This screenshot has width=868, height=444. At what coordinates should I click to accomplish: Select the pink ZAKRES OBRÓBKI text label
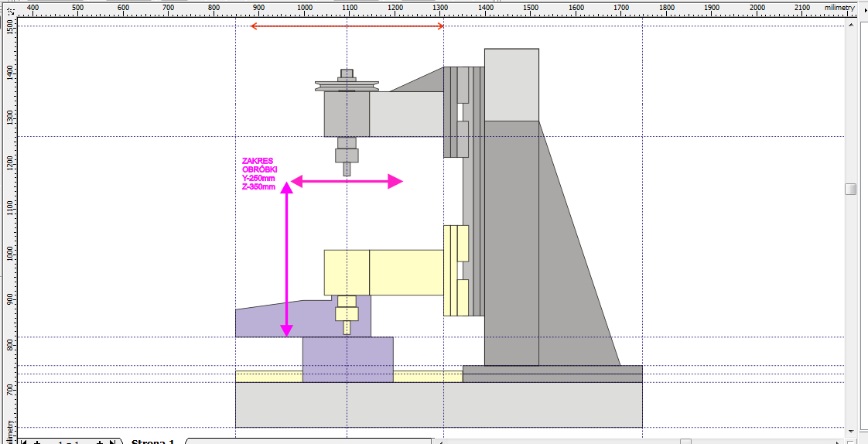click(259, 174)
